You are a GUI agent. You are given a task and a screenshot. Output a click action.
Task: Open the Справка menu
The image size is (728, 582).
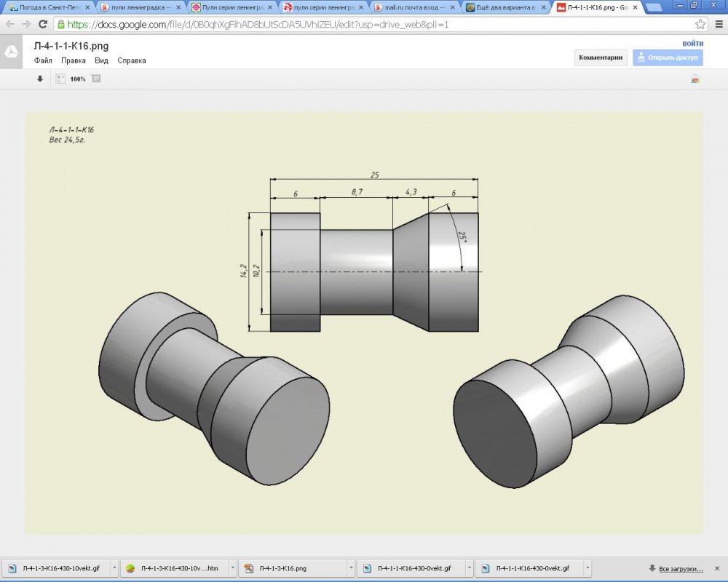click(x=132, y=60)
